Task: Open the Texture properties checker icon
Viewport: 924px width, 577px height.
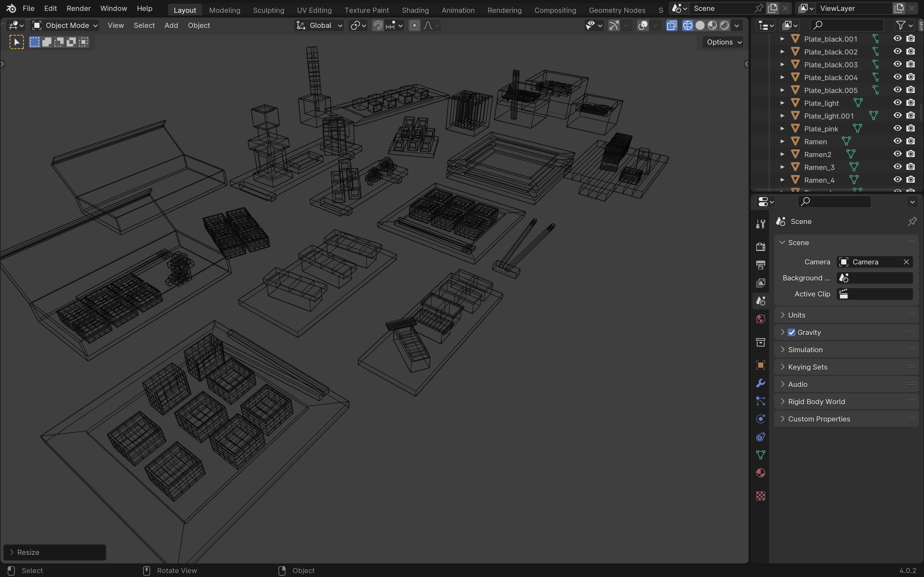Action: pyautogui.click(x=760, y=496)
